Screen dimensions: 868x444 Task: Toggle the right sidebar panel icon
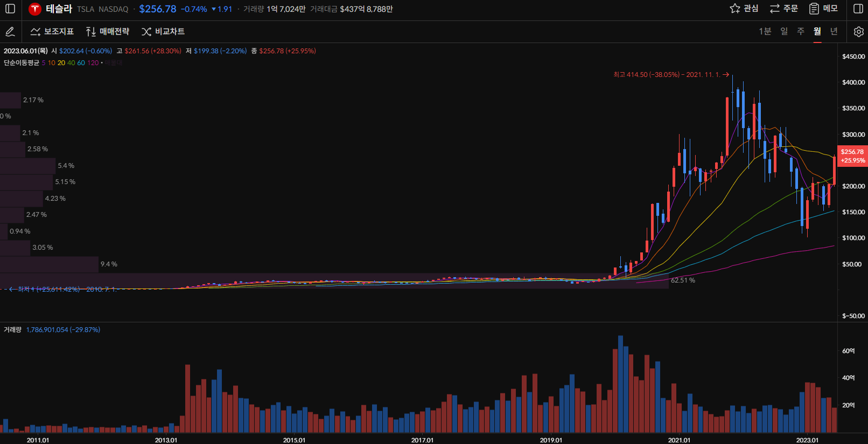click(x=858, y=9)
